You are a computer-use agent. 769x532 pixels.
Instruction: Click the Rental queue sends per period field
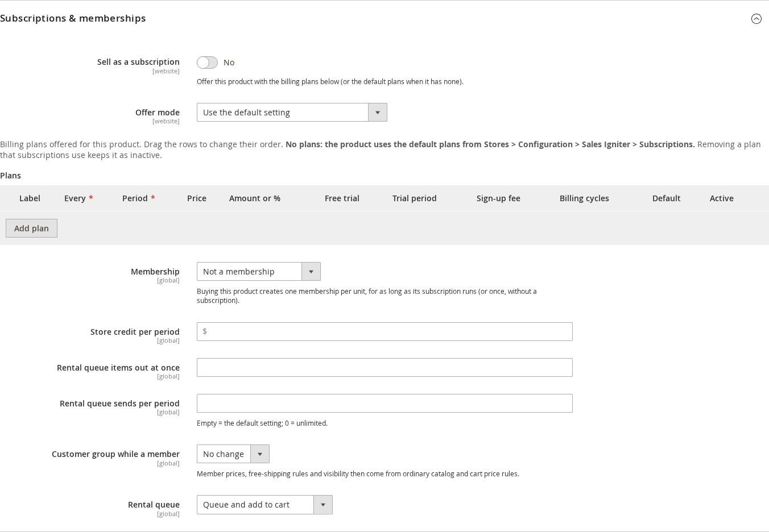(x=385, y=404)
